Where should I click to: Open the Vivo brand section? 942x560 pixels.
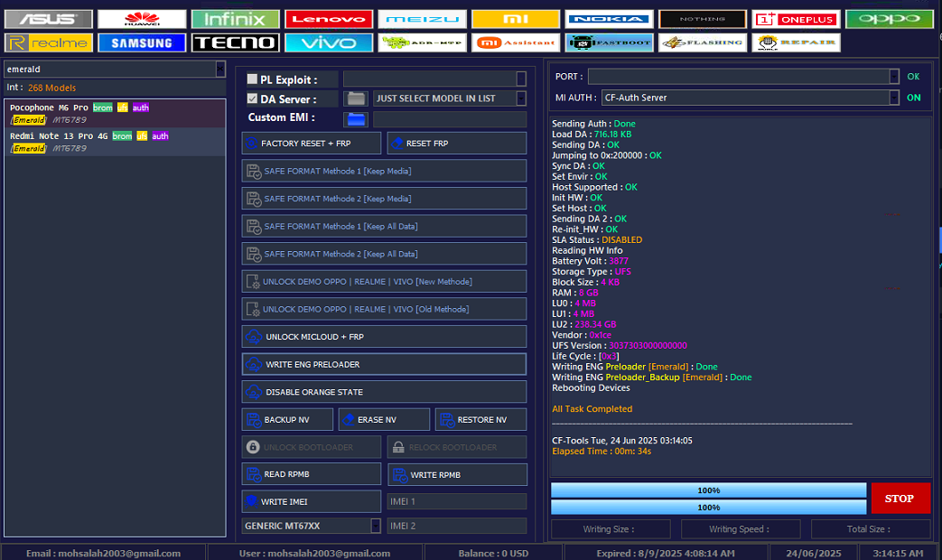(329, 42)
